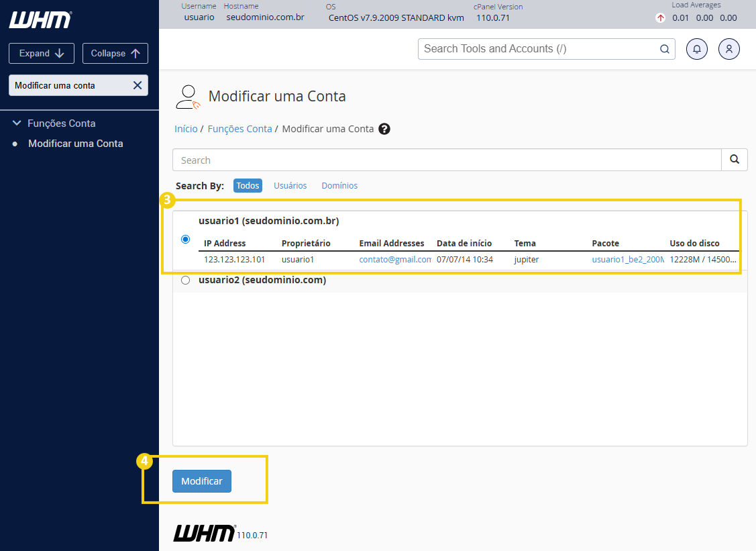Open the user profile menu icon
Screen dimensions: 756x551
[729, 49]
